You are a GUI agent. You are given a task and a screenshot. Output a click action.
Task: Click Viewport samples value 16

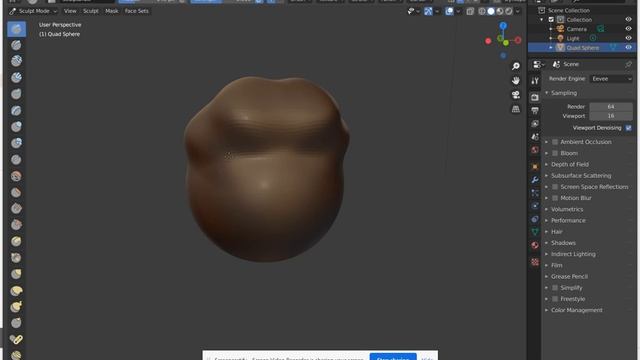click(x=611, y=116)
